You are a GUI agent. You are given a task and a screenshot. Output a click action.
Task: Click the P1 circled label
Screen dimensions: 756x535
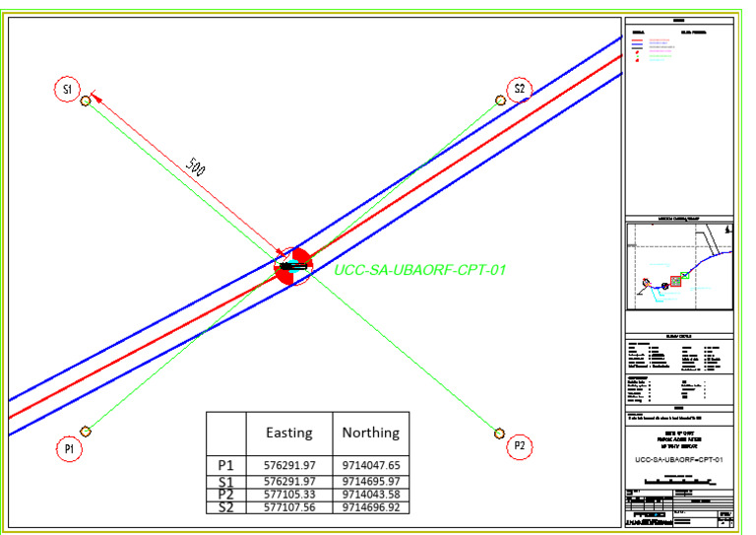69,449
